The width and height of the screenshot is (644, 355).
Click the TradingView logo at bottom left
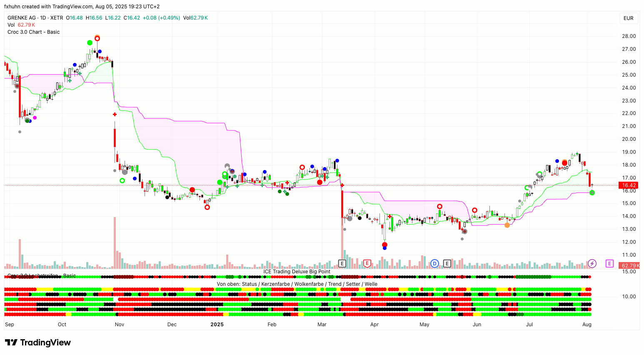(x=38, y=342)
